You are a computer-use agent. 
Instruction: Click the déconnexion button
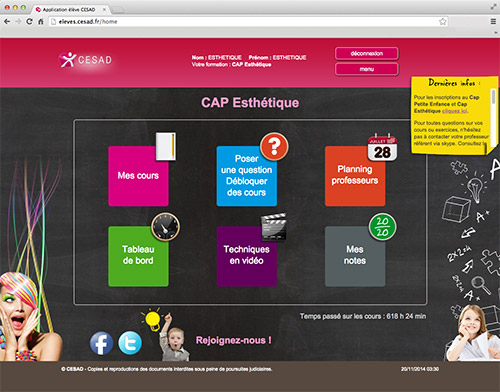[x=367, y=53]
